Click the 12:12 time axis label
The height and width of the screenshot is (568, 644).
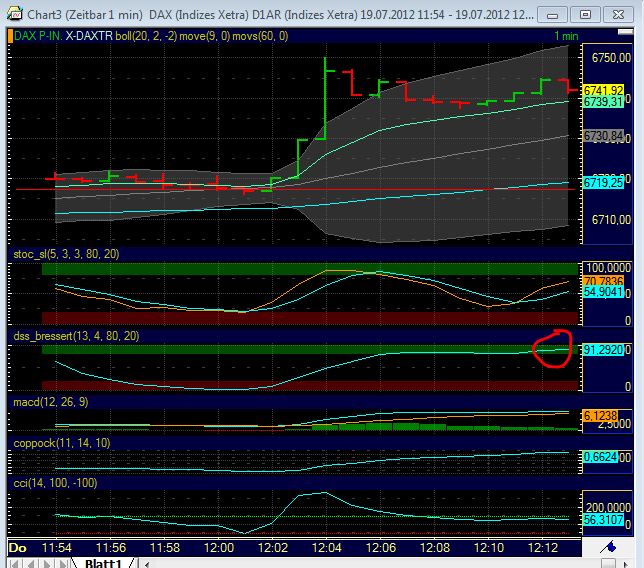pos(543,547)
